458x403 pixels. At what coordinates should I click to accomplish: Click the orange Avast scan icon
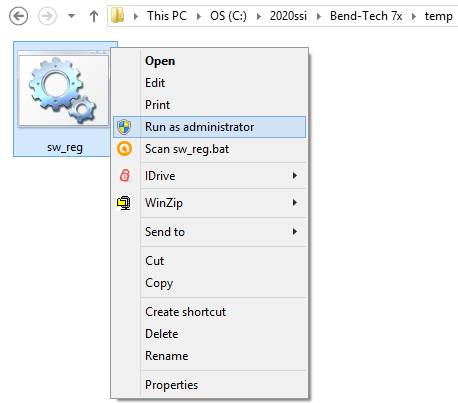(124, 149)
